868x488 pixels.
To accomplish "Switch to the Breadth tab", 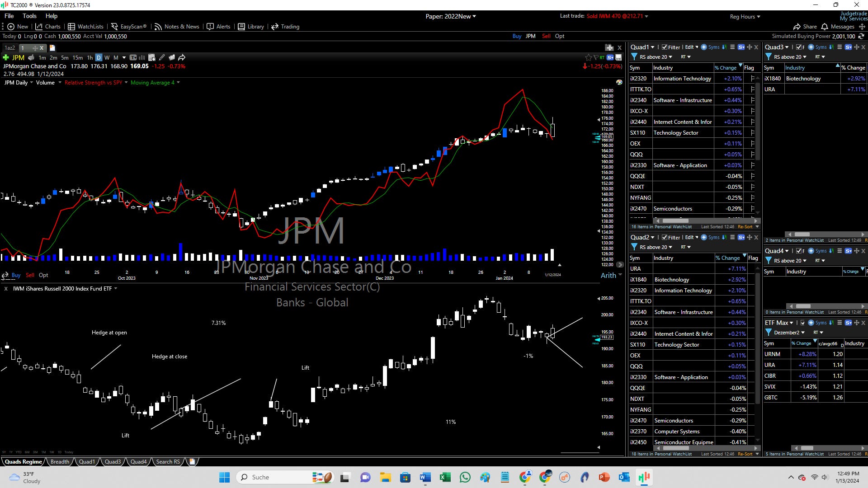I will tap(60, 462).
